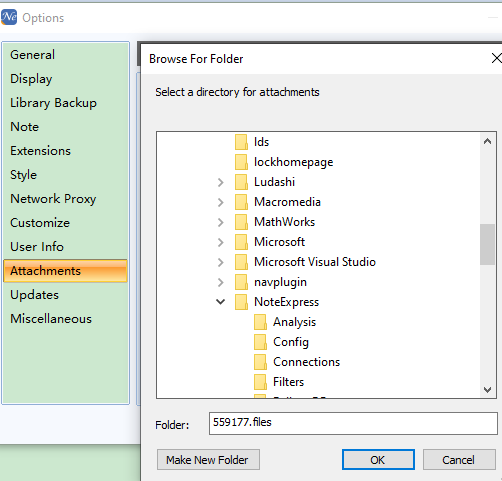The width and height of the screenshot is (502, 481).
Task: Click the Analysis folder icon
Action: coord(260,322)
